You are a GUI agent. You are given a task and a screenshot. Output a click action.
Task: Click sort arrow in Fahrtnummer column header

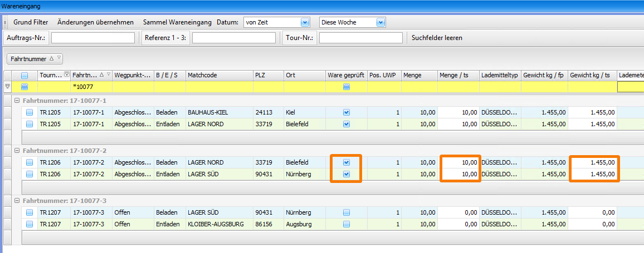coord(101,75)
